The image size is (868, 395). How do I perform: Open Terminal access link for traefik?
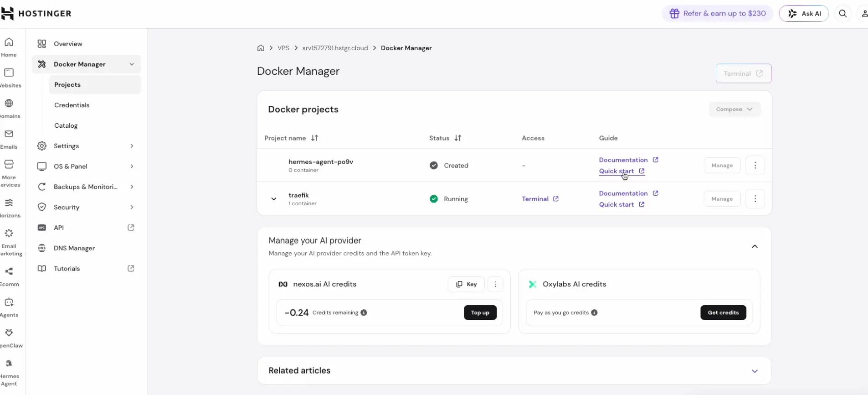540,199
